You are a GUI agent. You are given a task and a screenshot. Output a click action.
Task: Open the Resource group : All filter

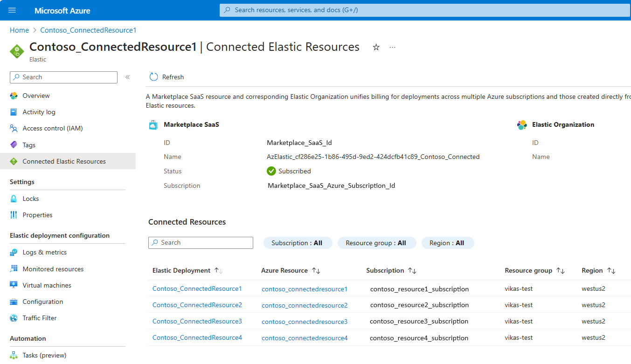tap(377, 243)
